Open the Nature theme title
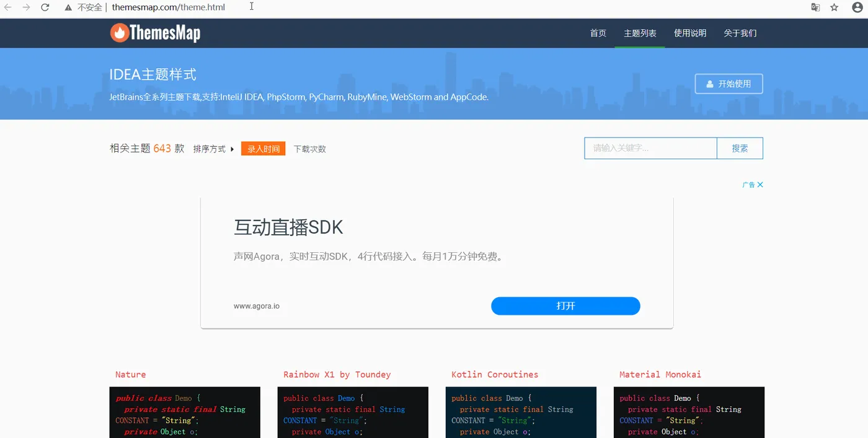This screenshot has height=438, width=868. pos(131,374)
